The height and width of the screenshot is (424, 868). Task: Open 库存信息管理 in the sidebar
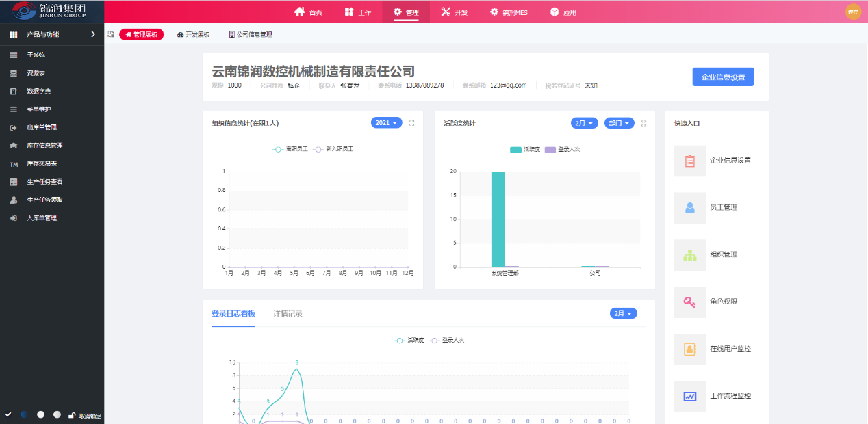(44, 146)
